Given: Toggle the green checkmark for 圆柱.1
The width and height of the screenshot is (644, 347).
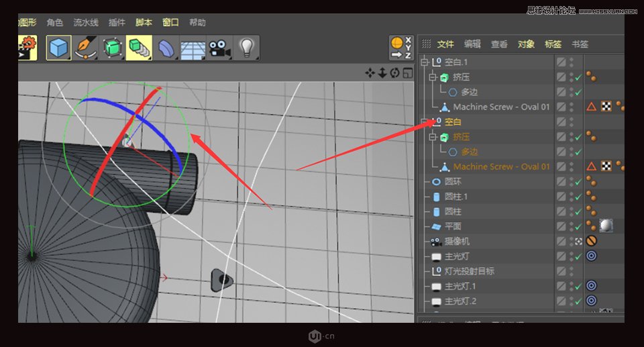Looking at the screenshot, I should (x=578, y=197).
